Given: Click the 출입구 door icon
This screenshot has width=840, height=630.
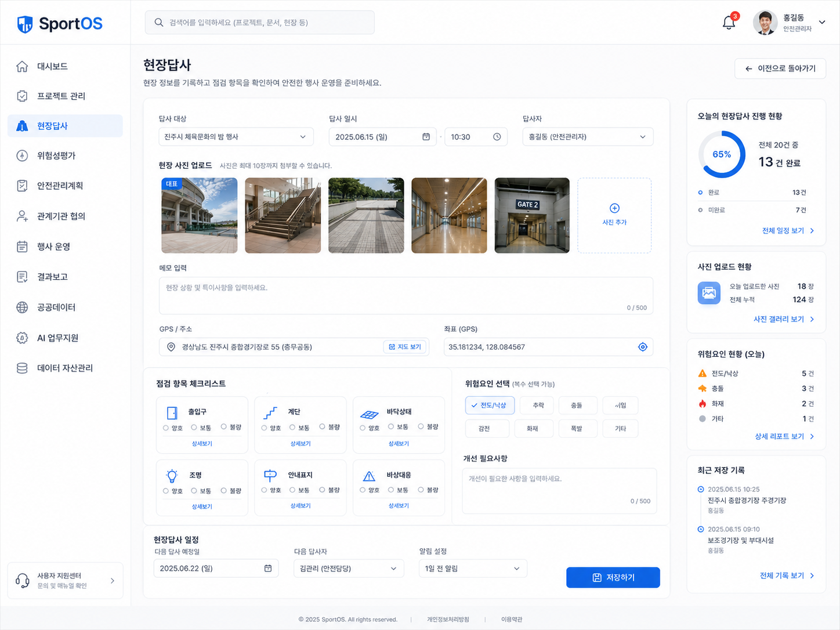Looking at the screenshot, I should point(172,412).
